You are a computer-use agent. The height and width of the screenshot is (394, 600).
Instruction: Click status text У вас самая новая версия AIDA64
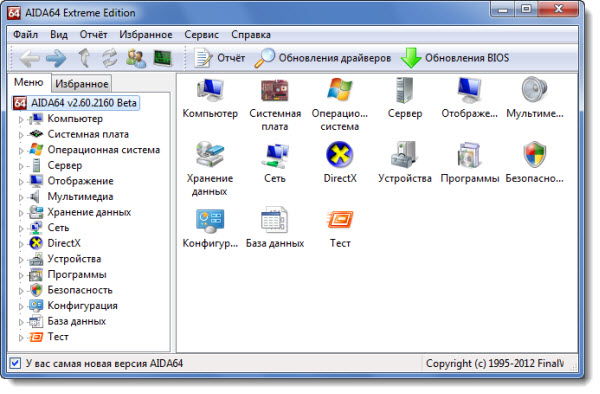104,363
